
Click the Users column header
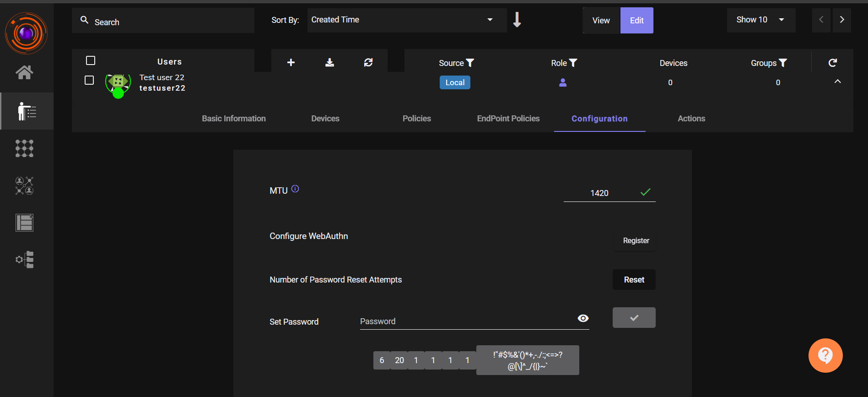point(169,62)
